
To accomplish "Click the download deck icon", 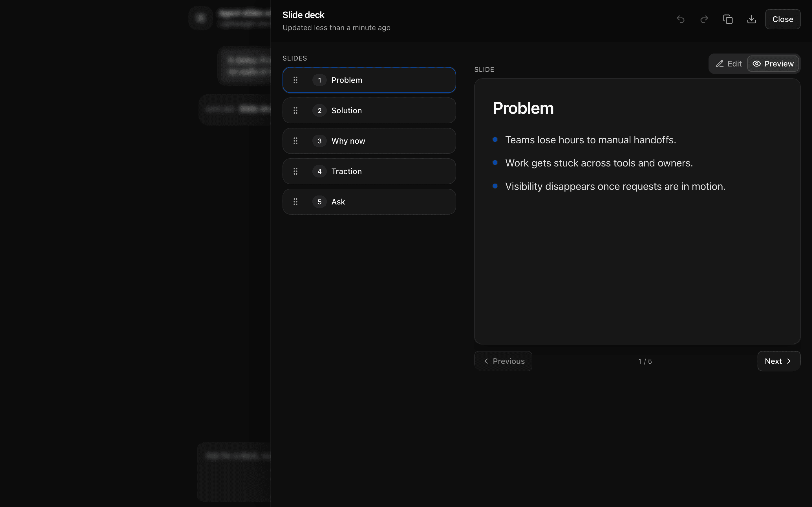I will [752, 19].
